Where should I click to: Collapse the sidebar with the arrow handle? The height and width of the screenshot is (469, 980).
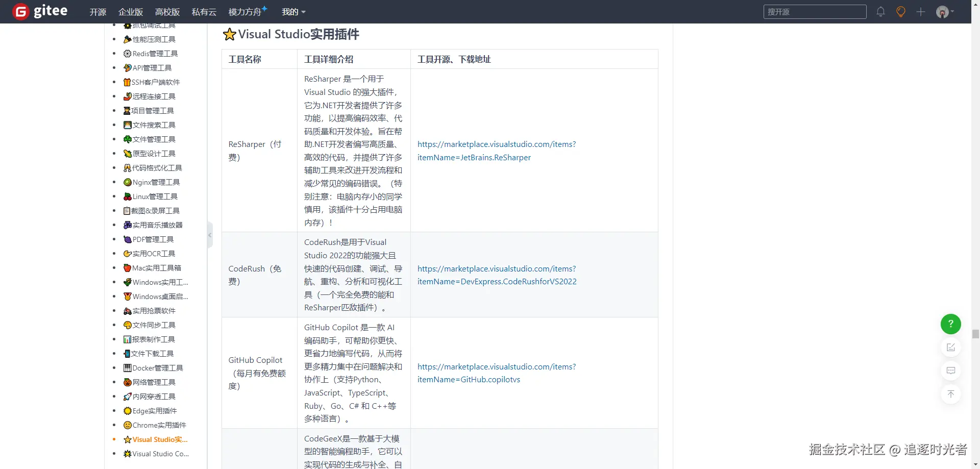210,235
